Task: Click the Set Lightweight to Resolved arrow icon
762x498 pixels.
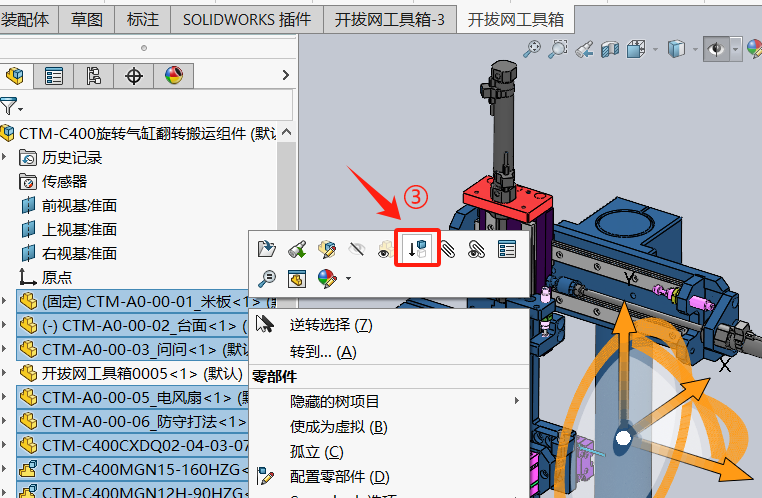Action: [x=417, y=248]
